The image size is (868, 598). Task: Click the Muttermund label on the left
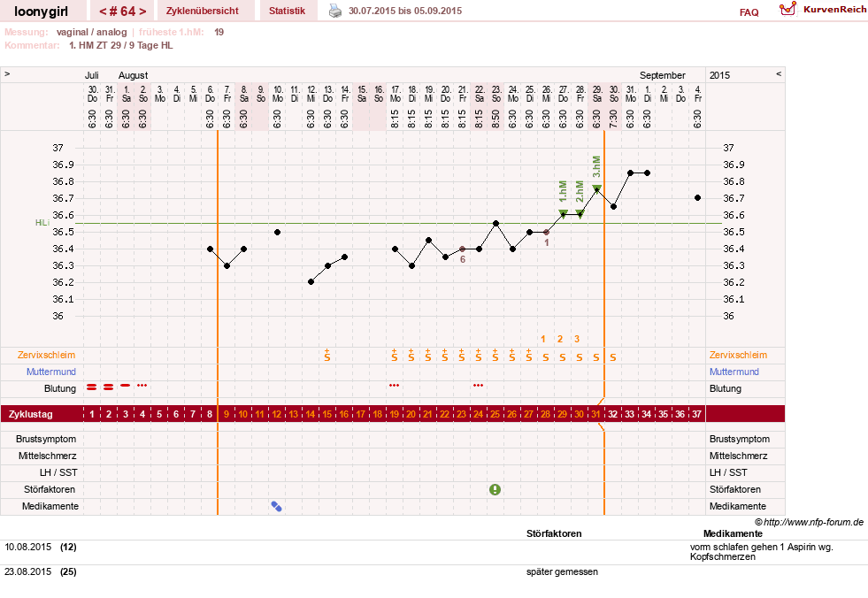click(51, 372)
